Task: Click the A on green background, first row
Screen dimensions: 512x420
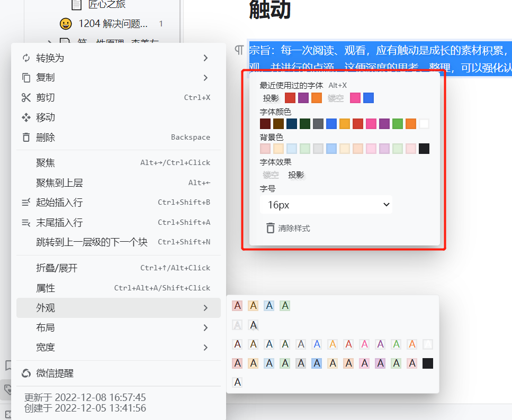Action: pyautogui.click(x=285, y=306)
